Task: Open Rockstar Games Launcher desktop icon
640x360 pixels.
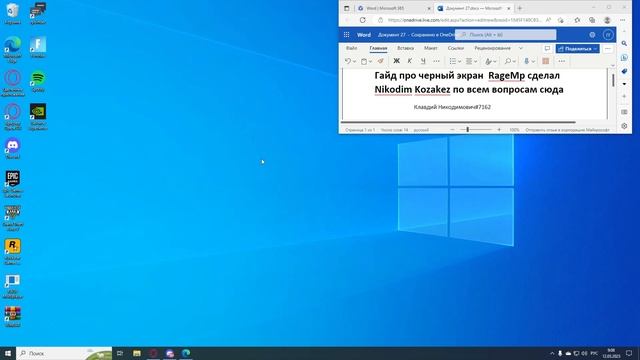Action: (x=13, y=252)
